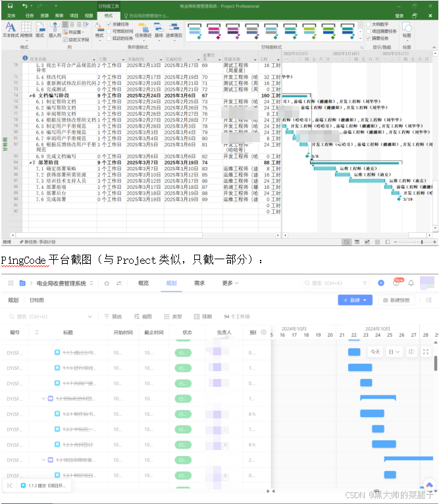
Task: Click the PingCode top search field
Action: click(x=336, y=283)
